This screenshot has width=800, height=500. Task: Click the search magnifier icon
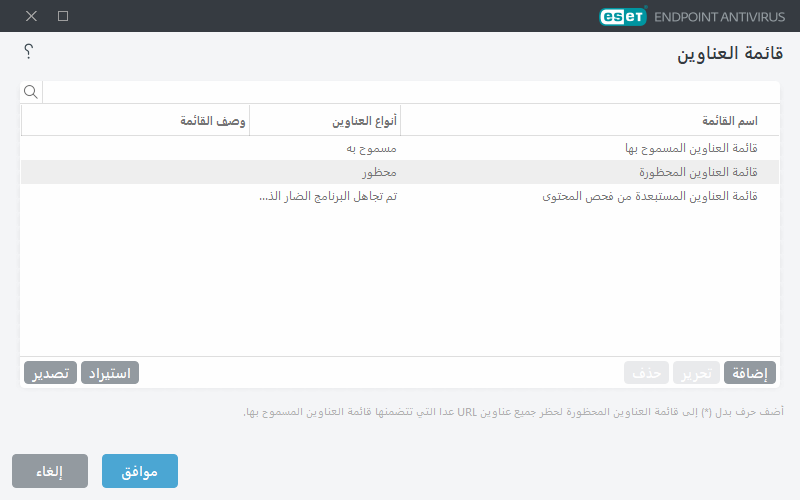coord(31,92)
